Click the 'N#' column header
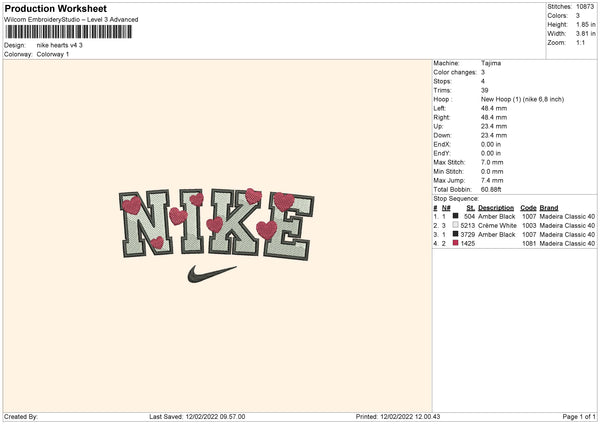The height and width of the screenshot is (424, 600). [x=446, y=208]
